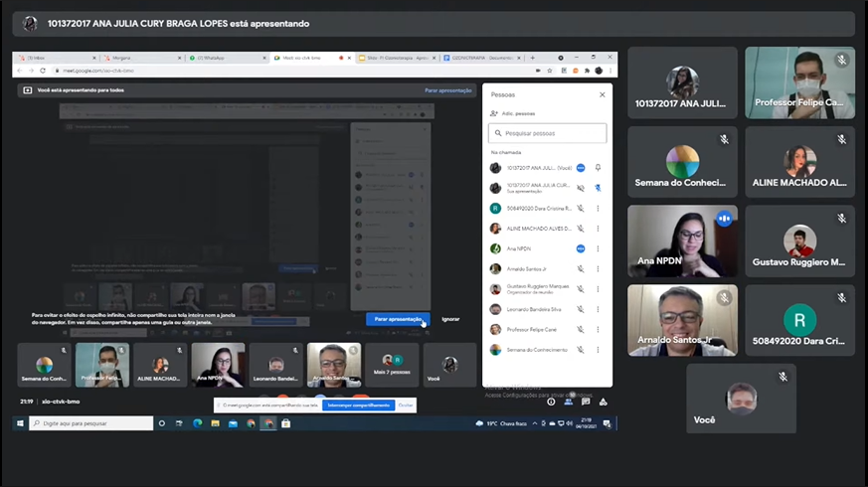The image size is (868, 487).
Task: Click the Adicionar pessoas icon
Action: (x=494, y=113)
